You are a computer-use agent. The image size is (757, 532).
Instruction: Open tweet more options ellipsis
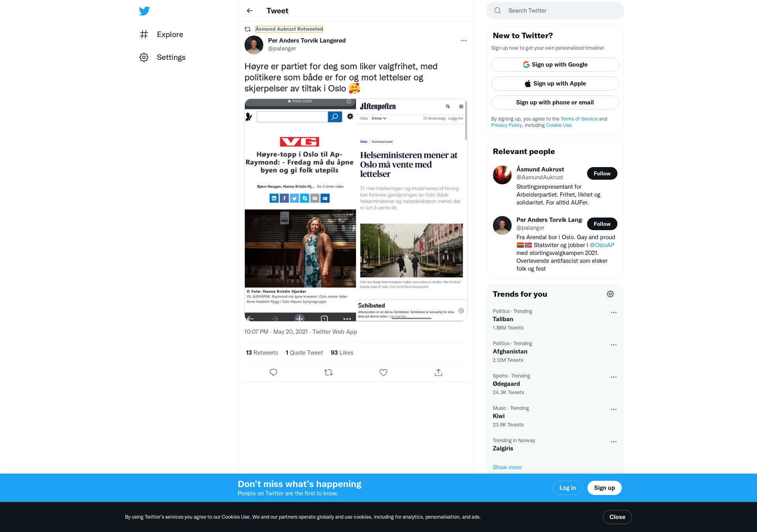464,41
